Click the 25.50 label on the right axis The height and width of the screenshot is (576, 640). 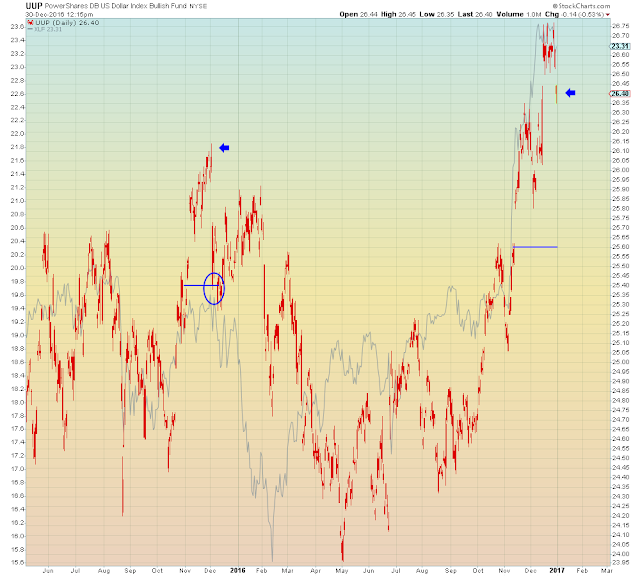620,266
